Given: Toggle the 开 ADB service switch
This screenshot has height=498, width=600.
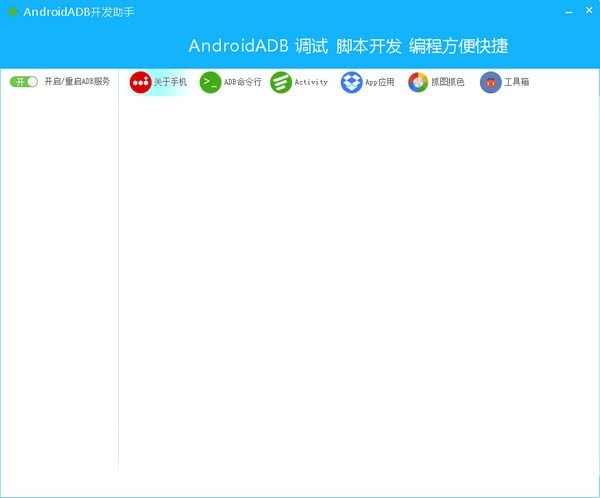Looking at the screenshot, I should (24, 82).
